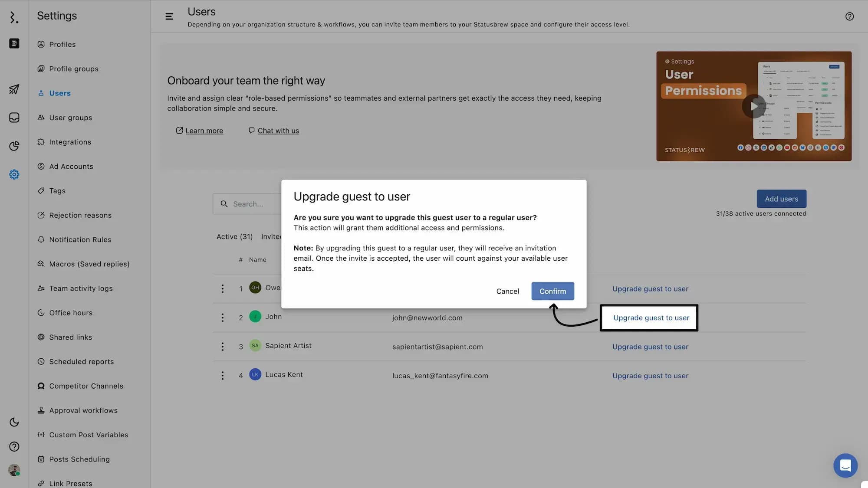Click the Learn more link
868x488 pixels.
tap(204, 131)
